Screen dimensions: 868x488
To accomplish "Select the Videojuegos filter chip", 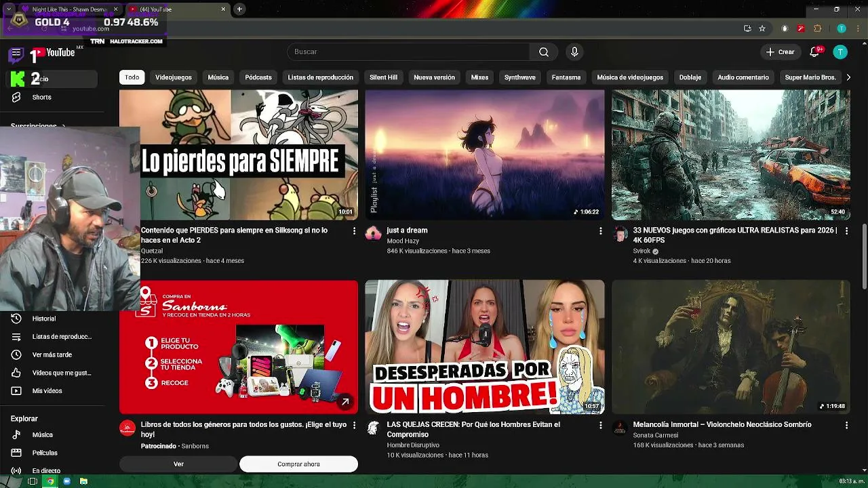I will coord(174,77).
